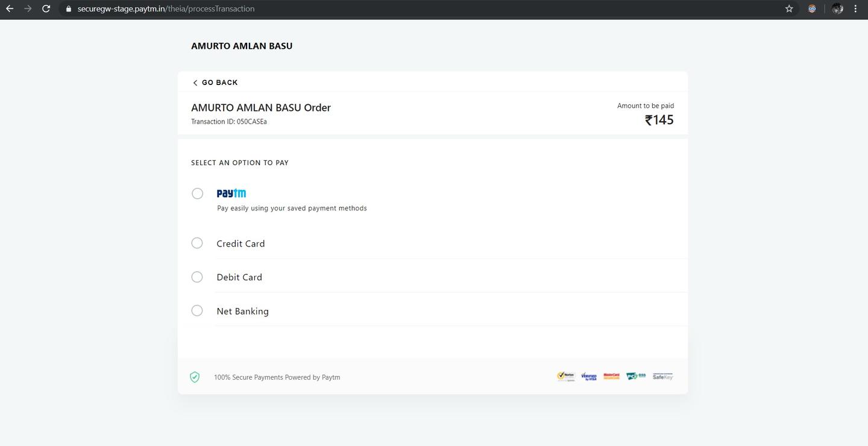Click the GO BACK link
Image resolution: width=868 pixels, height=446 pixels.
click(215, 83)
